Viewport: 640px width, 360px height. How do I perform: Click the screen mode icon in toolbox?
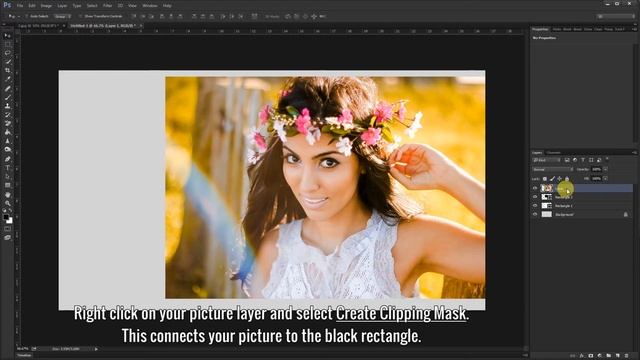click(7, 238)
